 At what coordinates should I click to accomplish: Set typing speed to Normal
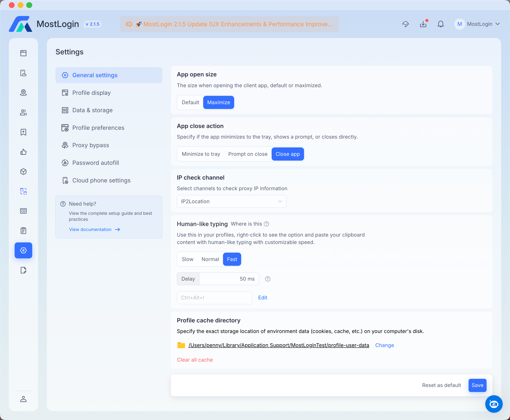tap(210, 259)
